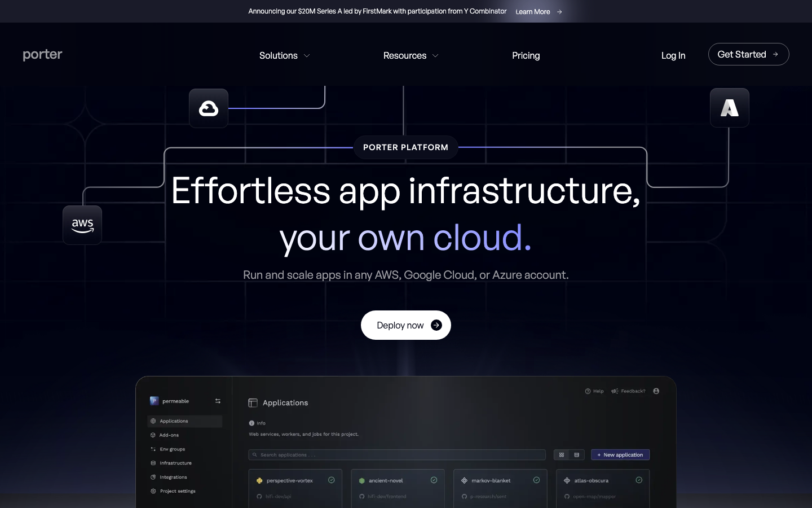Open the perspective-vortex application card

click(295, 489)
